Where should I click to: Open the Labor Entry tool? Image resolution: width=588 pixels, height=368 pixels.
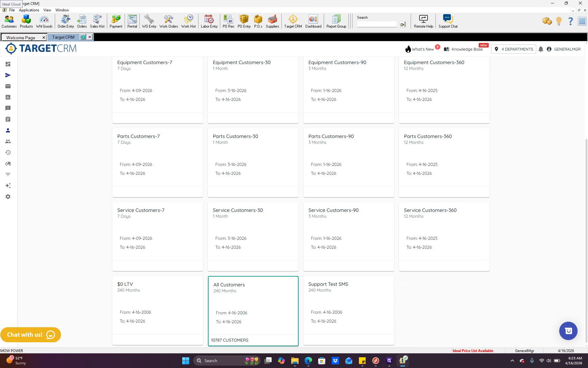[x=209, y=21]
